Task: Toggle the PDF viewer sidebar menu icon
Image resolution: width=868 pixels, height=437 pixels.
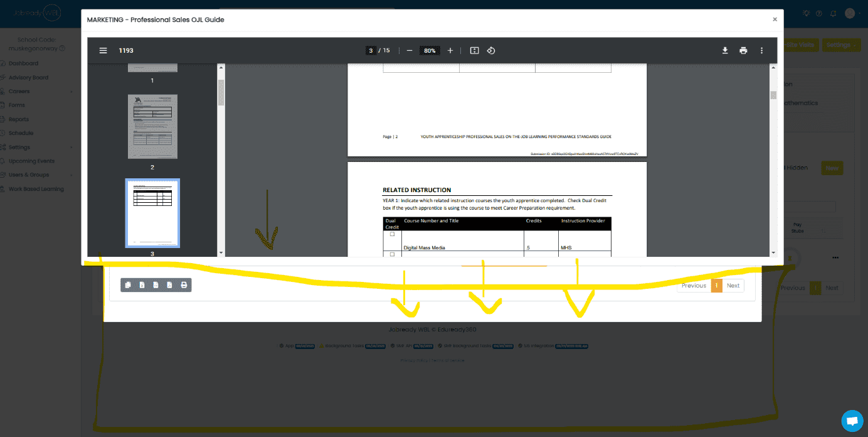Action: 103,51
